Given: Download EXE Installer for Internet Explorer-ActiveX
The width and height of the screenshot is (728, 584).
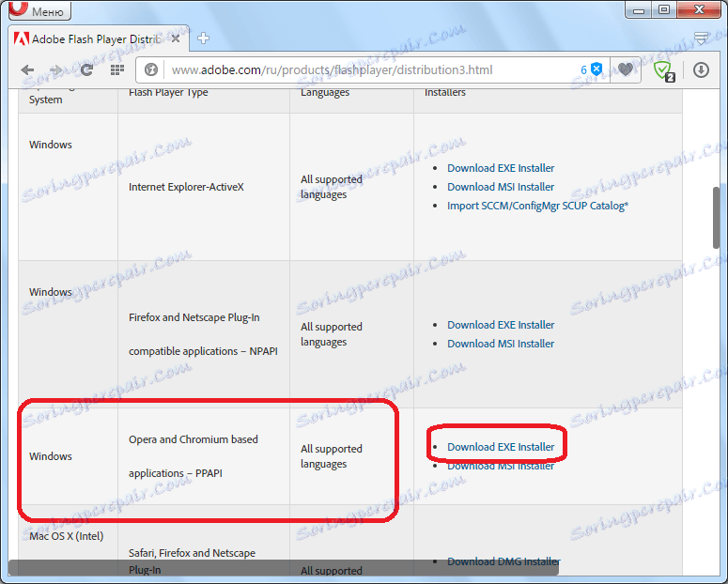Looking at the screenshot, I should pyautogui.click(x=501, y=168).
